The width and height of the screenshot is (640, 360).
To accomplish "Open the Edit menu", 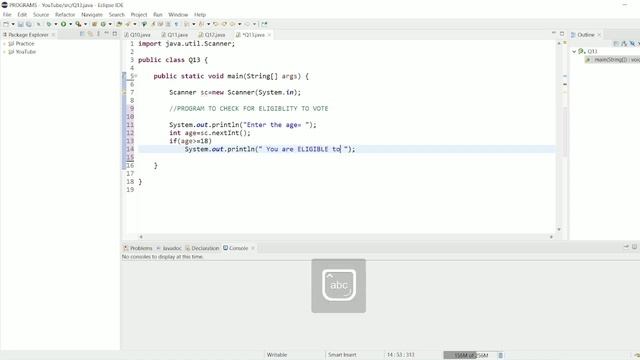I will click(22, 15).
